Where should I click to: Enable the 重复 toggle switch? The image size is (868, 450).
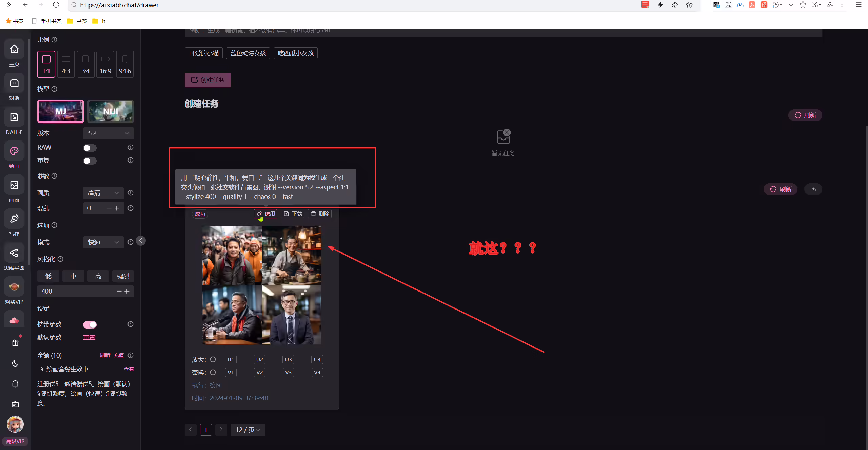90,161
